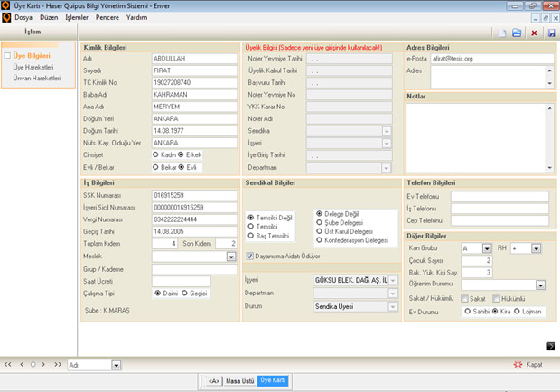560x392 pixels.
Task: Open the Durum Sendika Üyesi dropdown
Action: pos(391,306)
